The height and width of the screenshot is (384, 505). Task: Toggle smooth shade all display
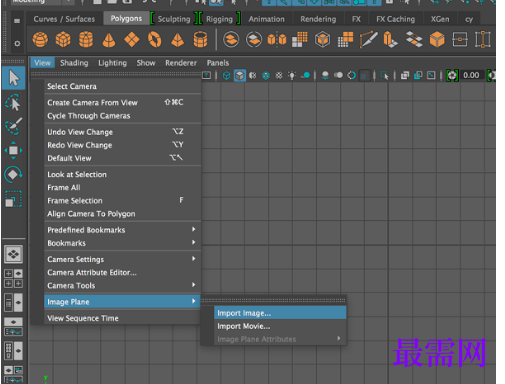(239, 76)
